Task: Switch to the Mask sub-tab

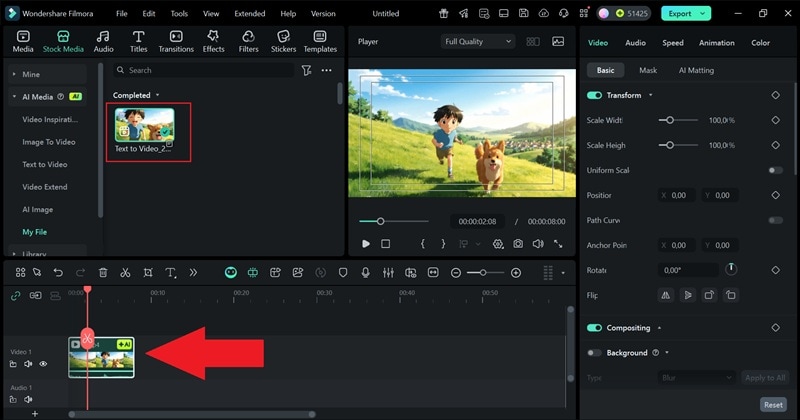Action: pos(648,70)
